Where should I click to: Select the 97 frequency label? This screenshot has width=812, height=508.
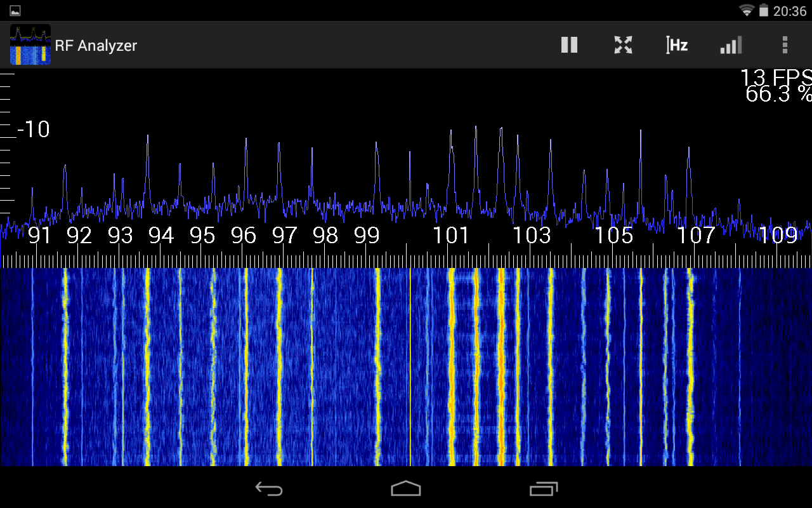pos(285,236)
